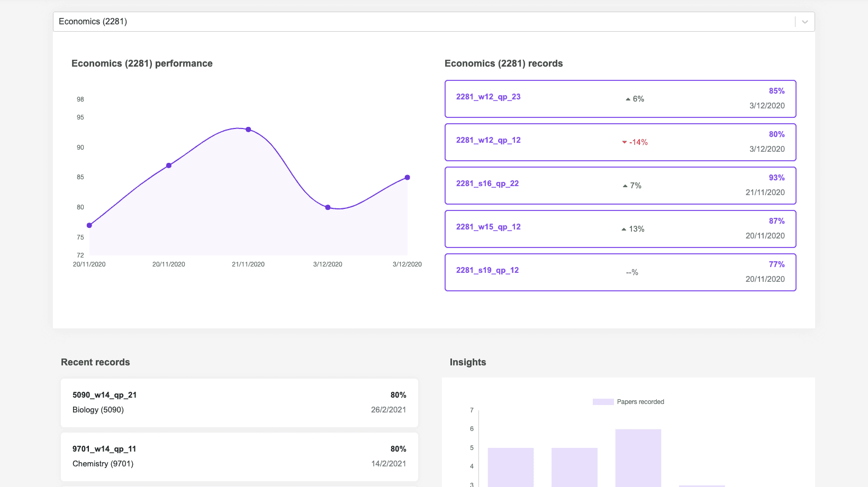Click the y-axis label 98
Viewport: 868px width, 487px height.
pyautogui.click(x=80, y=99)
